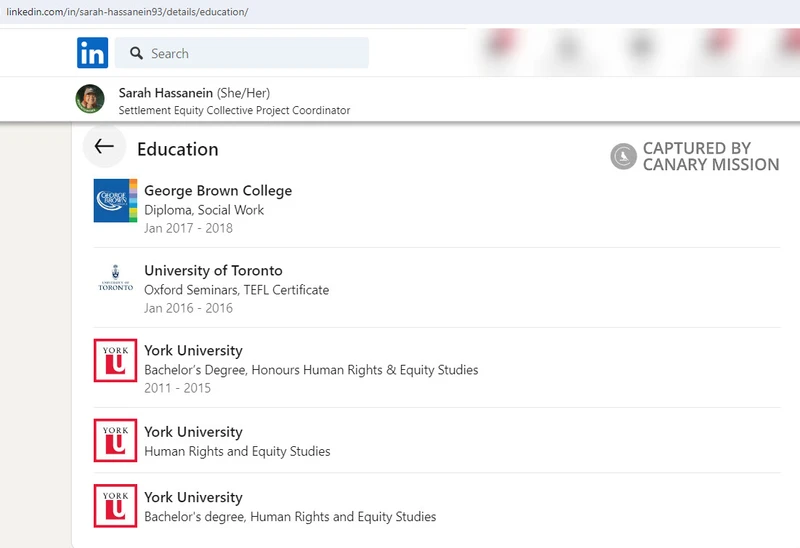Select 'Human Rights and Equity Studies' line
The image size is (800, 548).
pyautogui.click(x=237, y=451)
